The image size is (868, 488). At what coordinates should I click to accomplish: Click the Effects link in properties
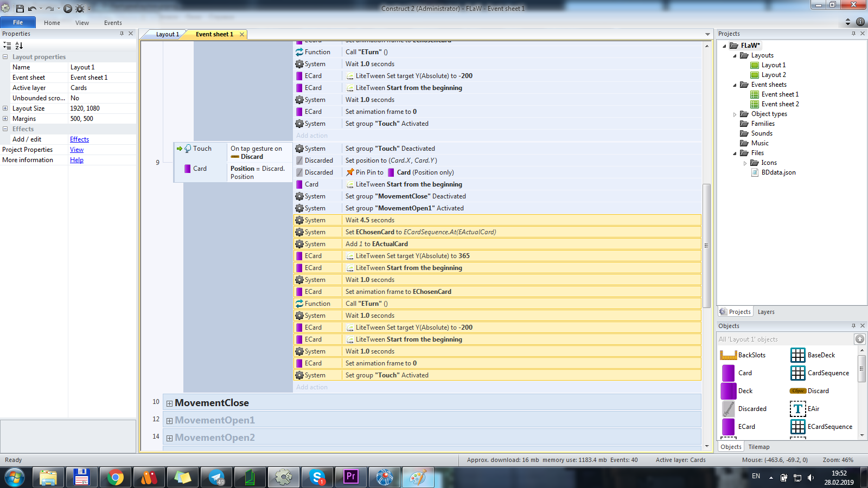79,139
